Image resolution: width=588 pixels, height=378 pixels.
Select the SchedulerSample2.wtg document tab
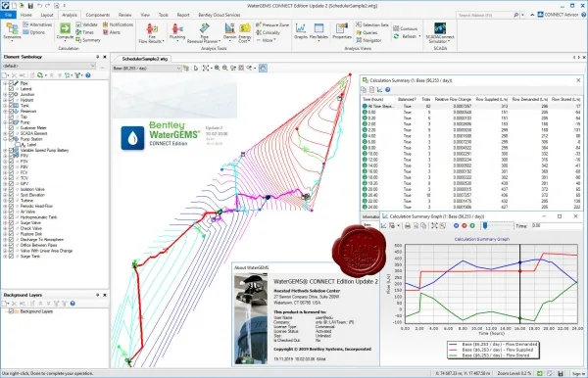pyautogui.click(x=145, y=59)
